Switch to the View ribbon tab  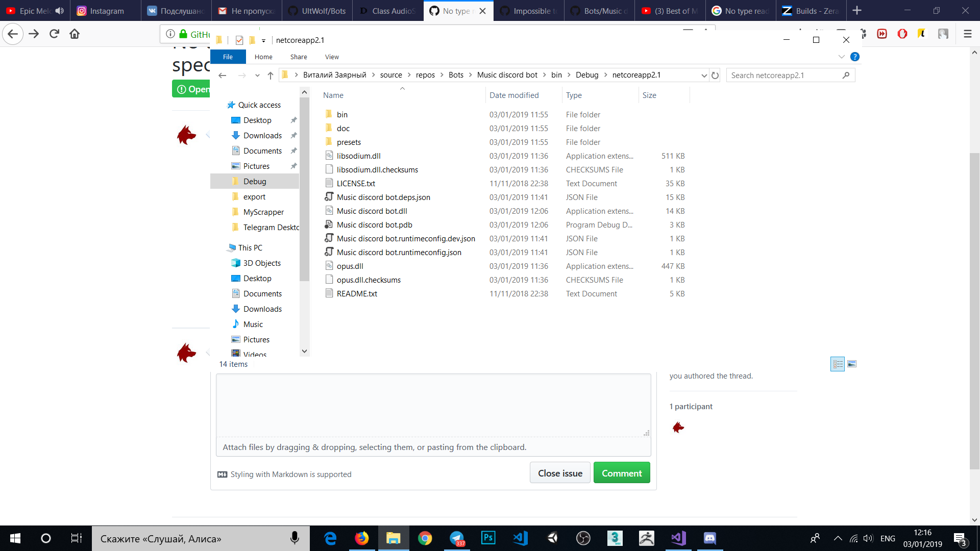tap(332, 57)
